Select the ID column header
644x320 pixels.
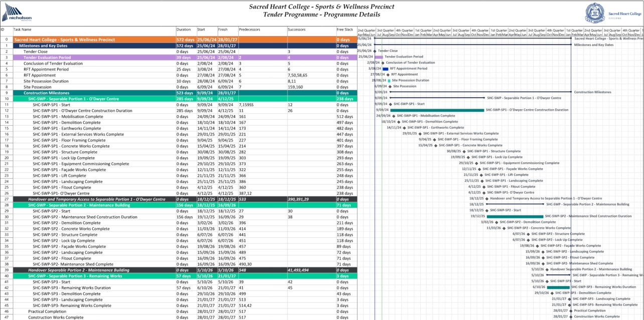coord(3,30)
